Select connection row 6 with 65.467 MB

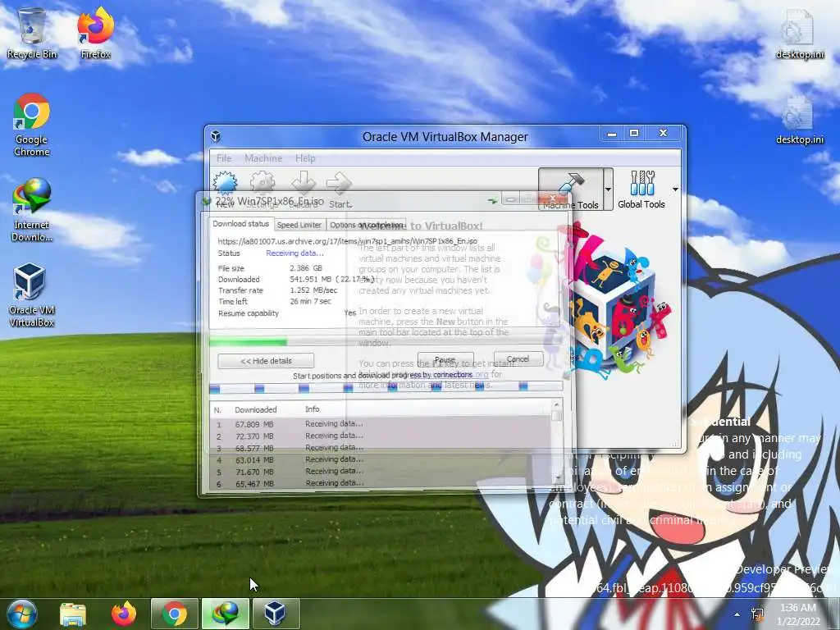point(381,483)
